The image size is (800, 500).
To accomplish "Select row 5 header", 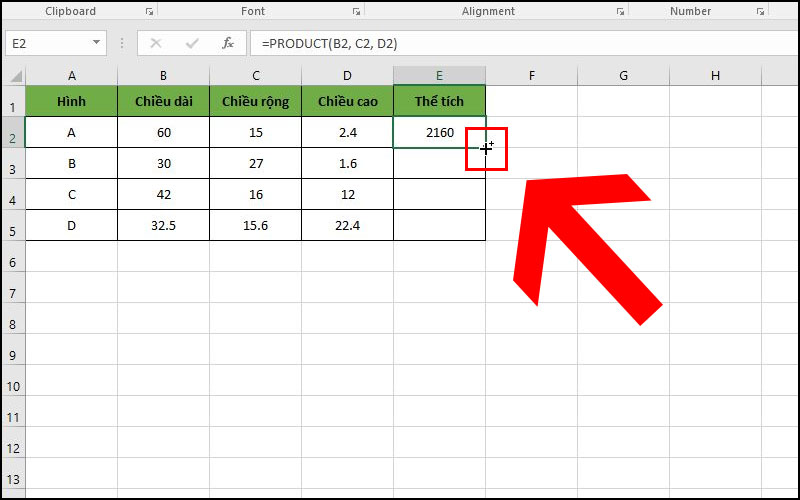I will tap(12, 225).
